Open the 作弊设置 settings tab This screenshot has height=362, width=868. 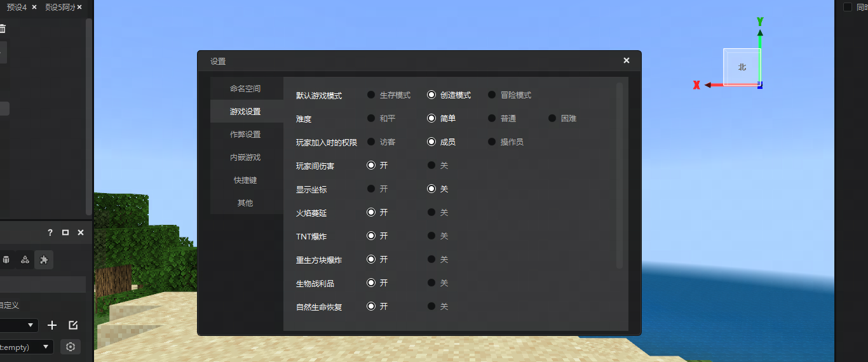point(246,135)
